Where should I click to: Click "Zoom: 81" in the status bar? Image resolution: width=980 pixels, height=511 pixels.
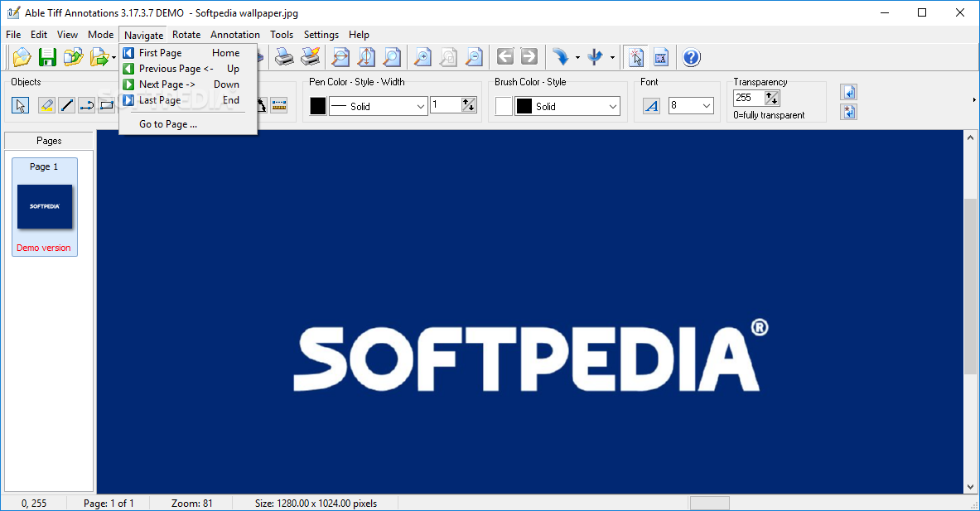tap(192, 503)
